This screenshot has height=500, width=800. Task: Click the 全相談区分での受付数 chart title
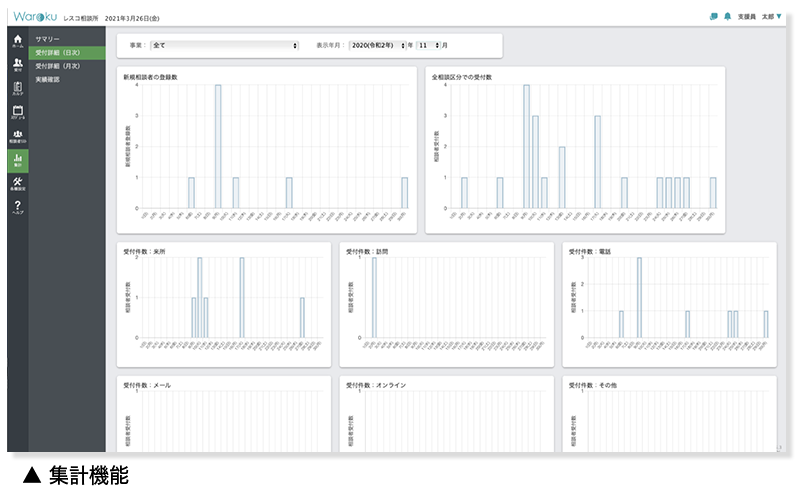pos(462,77)
